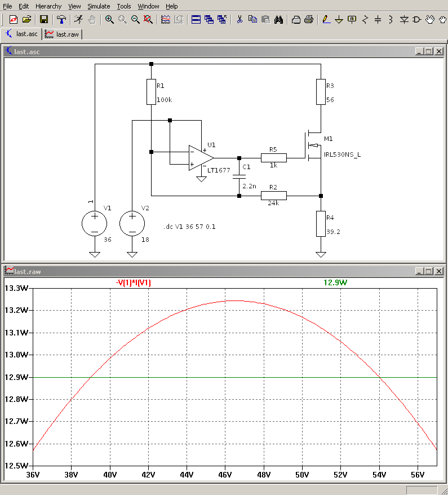
Task: Select the Move hand tool
Action: click(x=430, y=20)
